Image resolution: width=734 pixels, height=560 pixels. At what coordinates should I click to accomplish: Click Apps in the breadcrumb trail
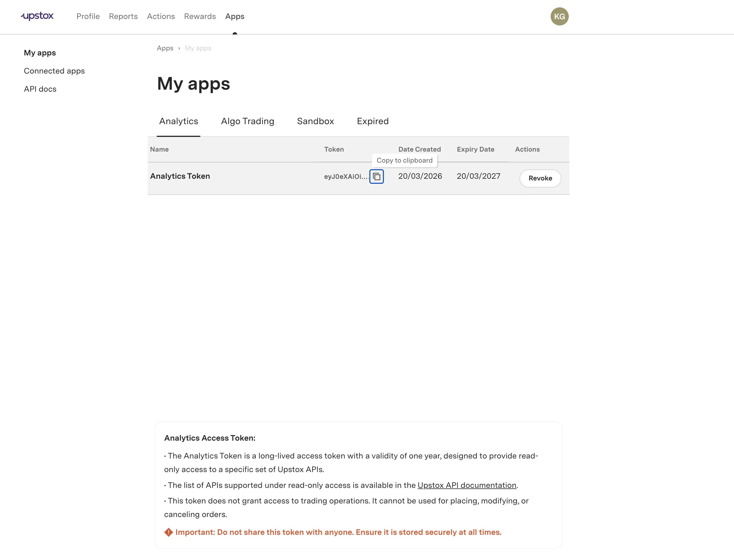point(165,48)
